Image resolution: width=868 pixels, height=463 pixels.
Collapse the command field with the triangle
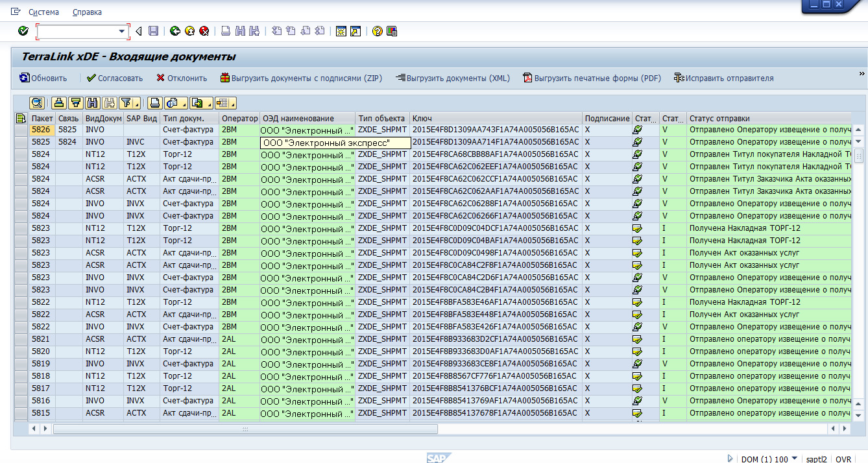(138, 31)
